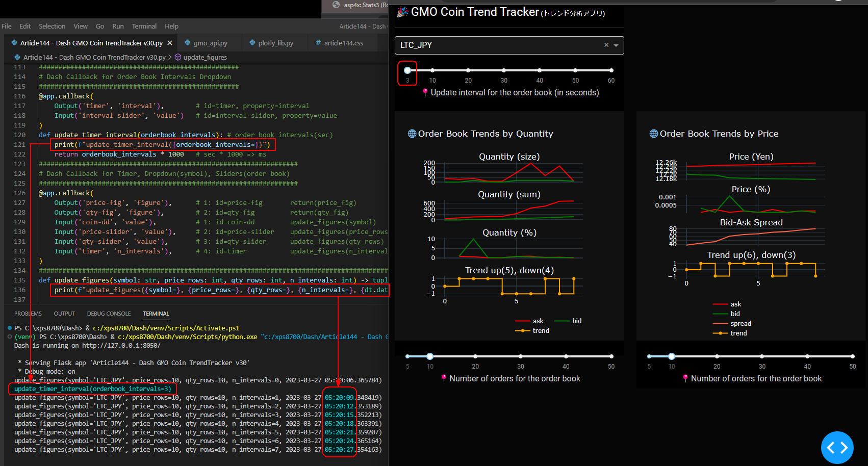Click code line number 136
Screen dimensions: 868x466
tap(19, 290)
